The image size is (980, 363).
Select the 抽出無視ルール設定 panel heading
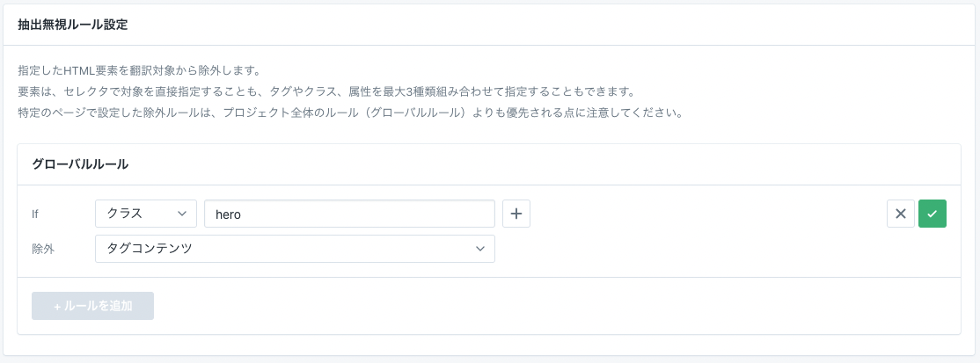73,25
